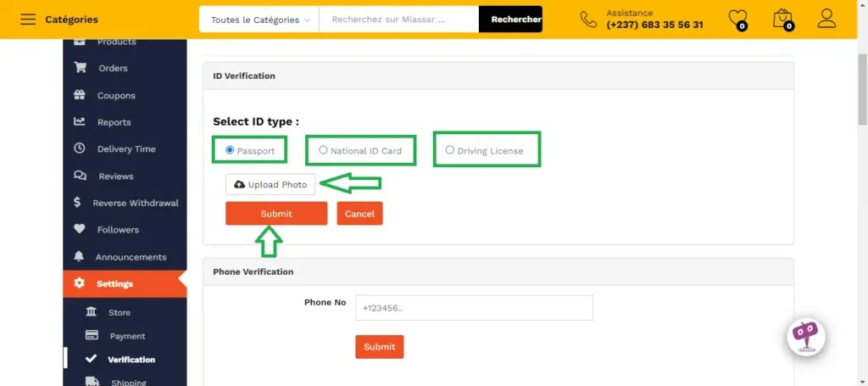Click the wishlist heart icon in header
868x386 pixels.
click(x=737, y=19)
